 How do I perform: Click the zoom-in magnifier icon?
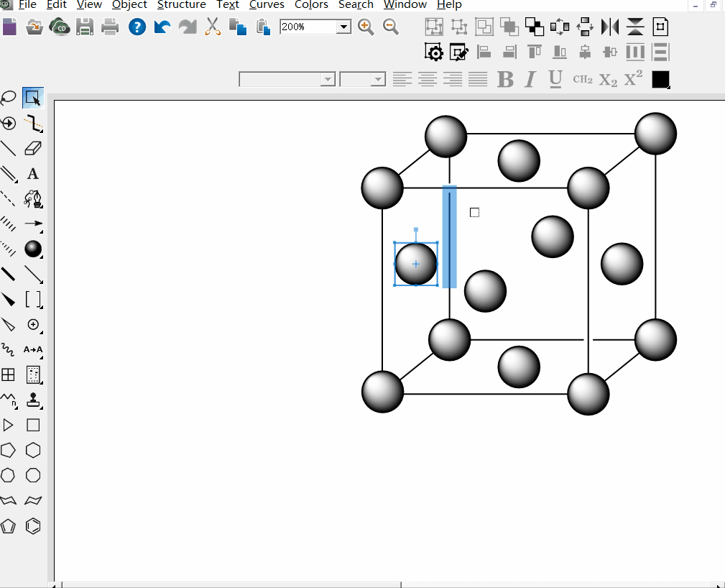tap(366, 27)
